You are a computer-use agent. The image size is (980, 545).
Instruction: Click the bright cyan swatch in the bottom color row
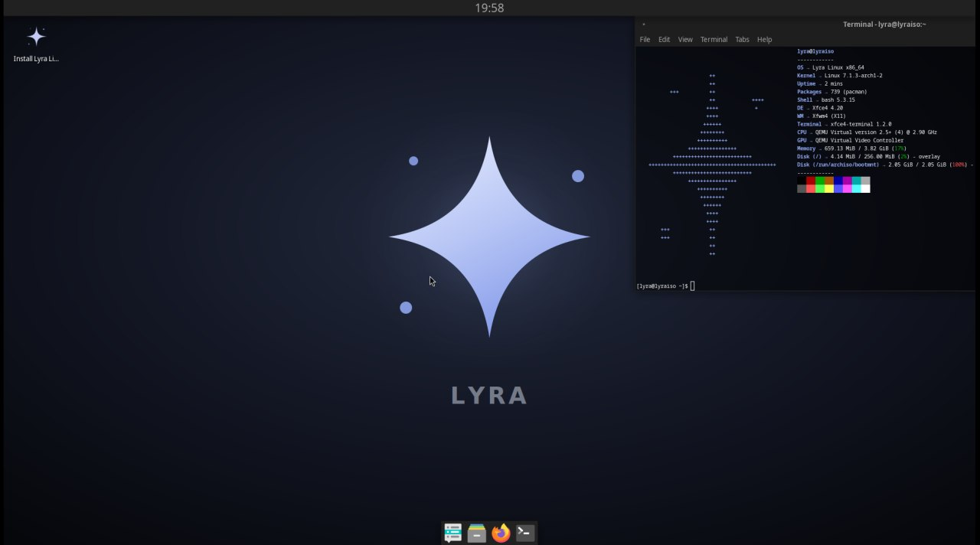857,188
